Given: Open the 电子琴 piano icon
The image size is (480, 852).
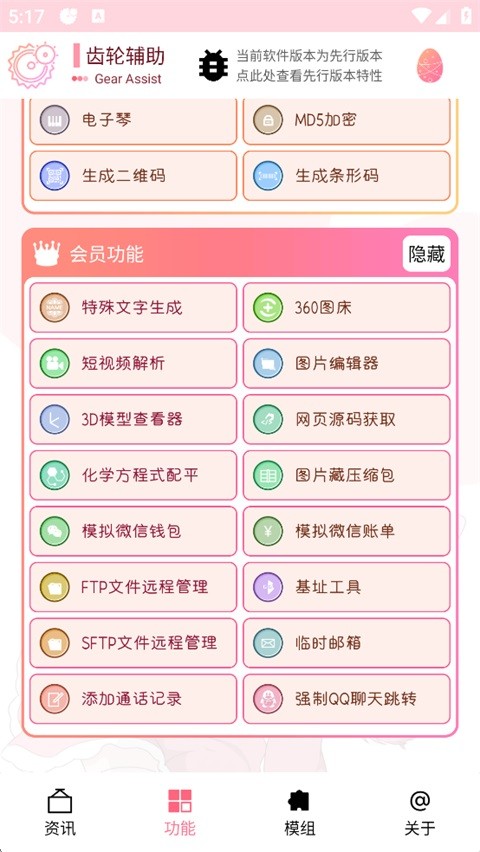Looking at the screenshot, I should coord(54,120).
